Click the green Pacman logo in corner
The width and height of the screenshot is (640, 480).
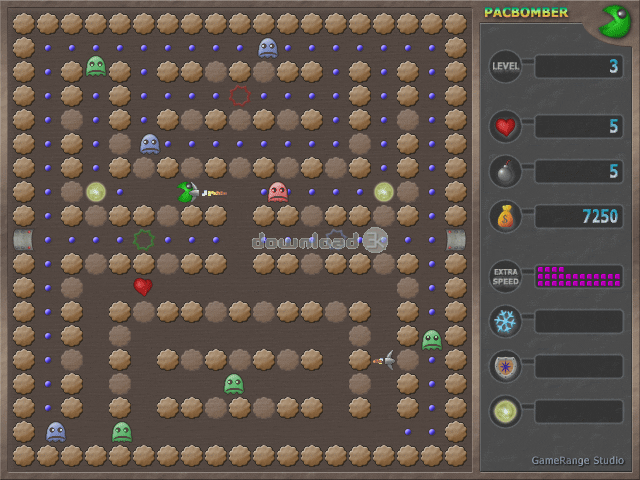coord(614,21)
